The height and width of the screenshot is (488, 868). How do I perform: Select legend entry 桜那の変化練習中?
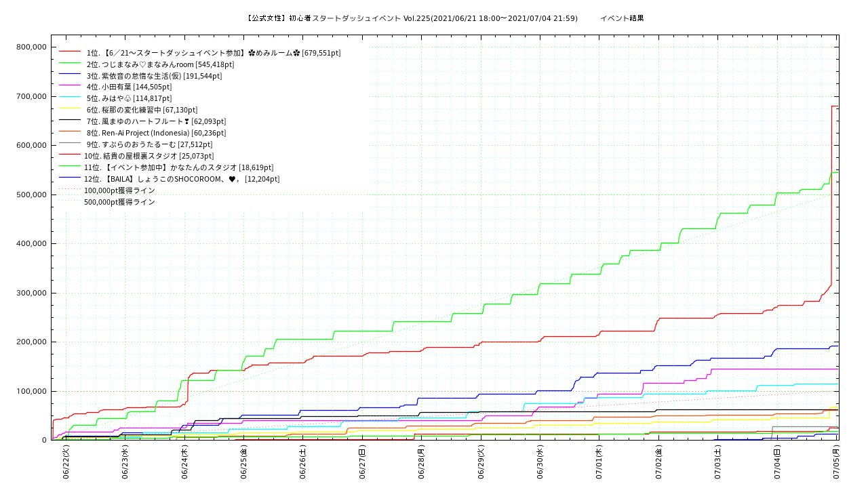point(142,110)
